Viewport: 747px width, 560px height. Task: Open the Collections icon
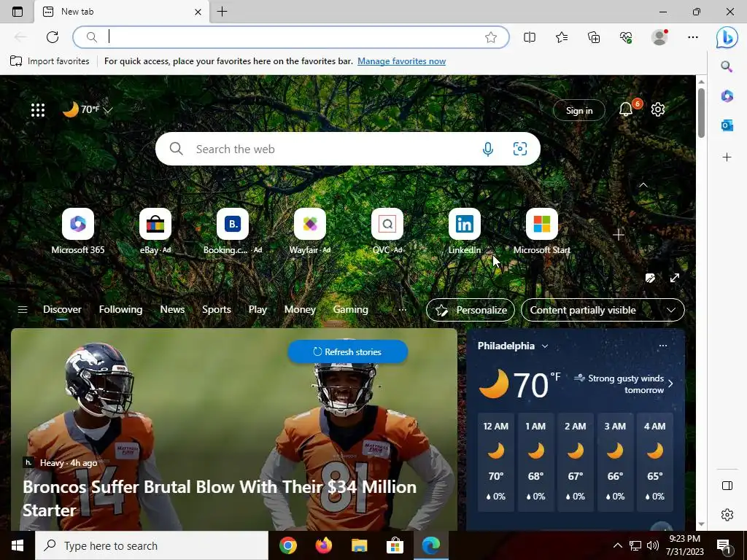coord(594,37)
